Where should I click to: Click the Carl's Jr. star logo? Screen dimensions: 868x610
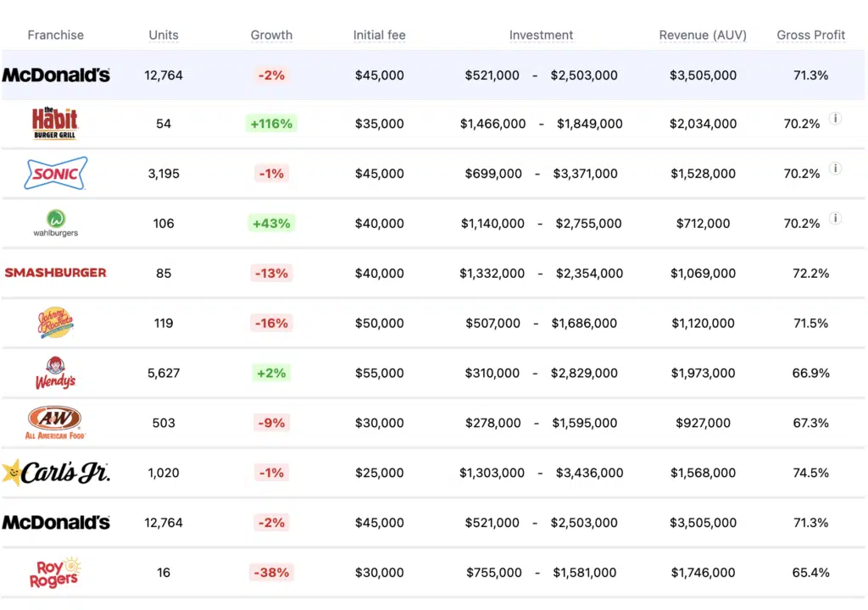point(56,473)
